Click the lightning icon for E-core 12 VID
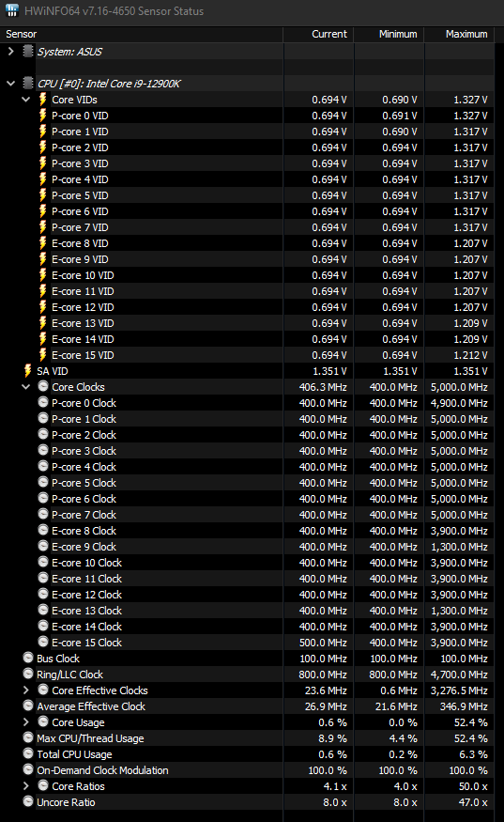This screenshot has height=822, width=504. pyautogui.click(x=43, y=306)
